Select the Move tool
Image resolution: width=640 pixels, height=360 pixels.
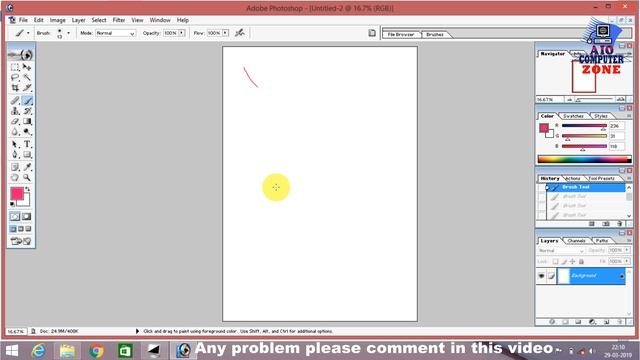[x=27, y=67]
